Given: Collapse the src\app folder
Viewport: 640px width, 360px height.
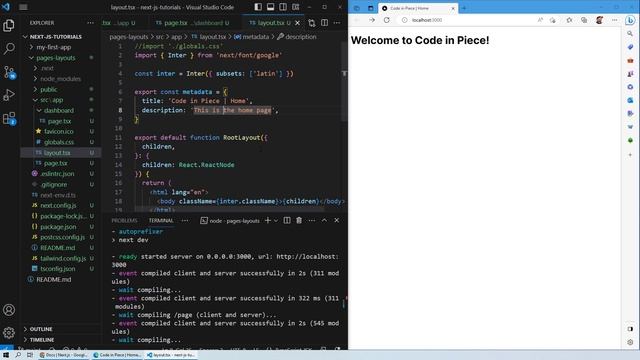Looking at the screenshot, I should (x=61, y=100).
